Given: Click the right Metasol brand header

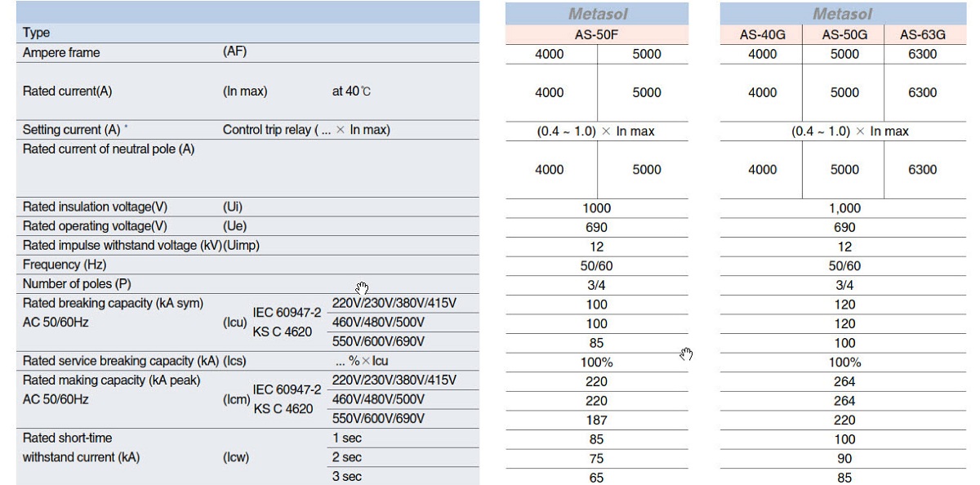Looking at the screenshot, I should coord(844,12).
